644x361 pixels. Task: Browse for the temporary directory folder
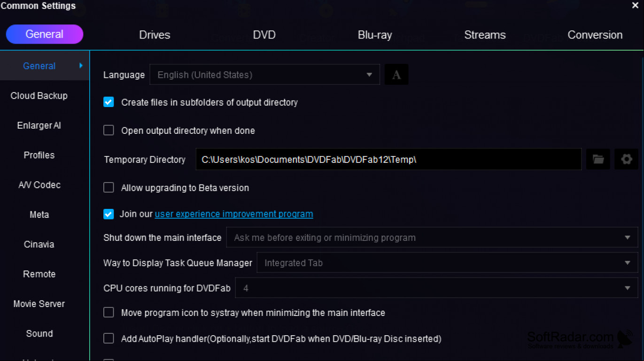click(598, 159)
